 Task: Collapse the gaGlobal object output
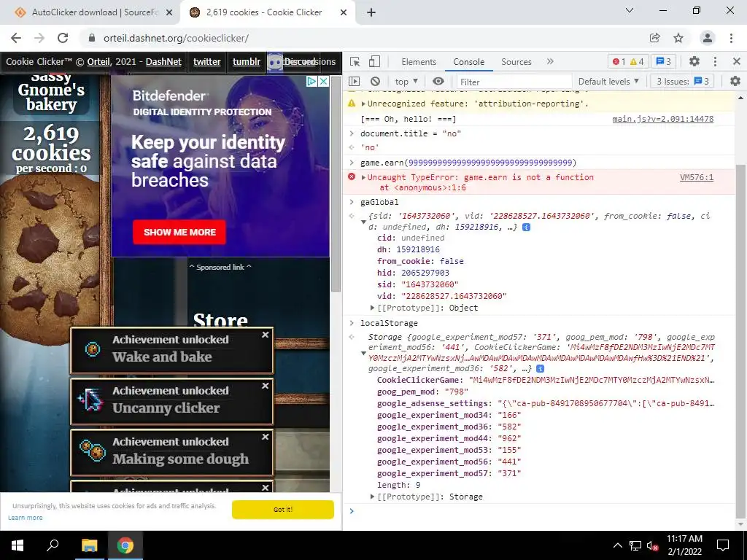[363, 222]
